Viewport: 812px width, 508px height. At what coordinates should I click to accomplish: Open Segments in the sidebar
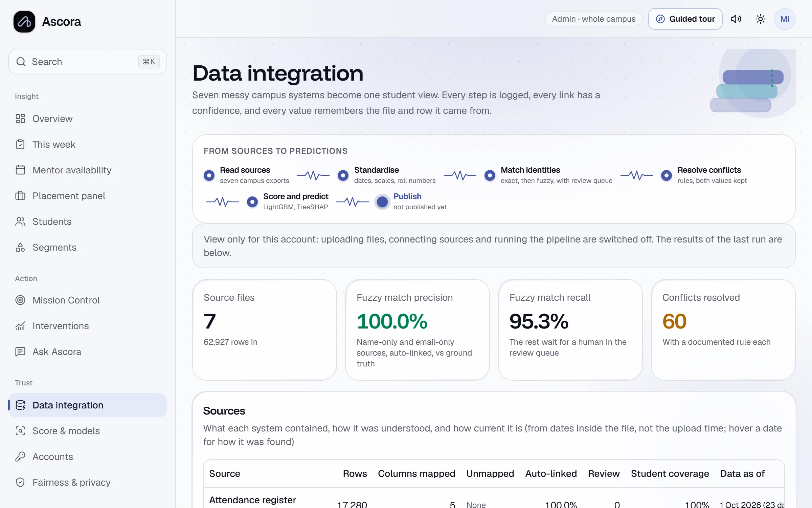point(88,247)
